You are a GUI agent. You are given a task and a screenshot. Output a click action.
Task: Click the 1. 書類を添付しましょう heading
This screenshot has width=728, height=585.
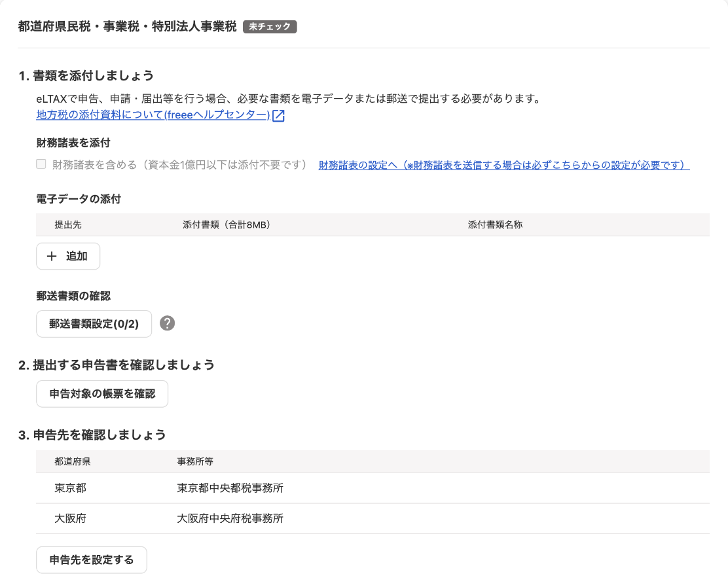tap(86, 76)
